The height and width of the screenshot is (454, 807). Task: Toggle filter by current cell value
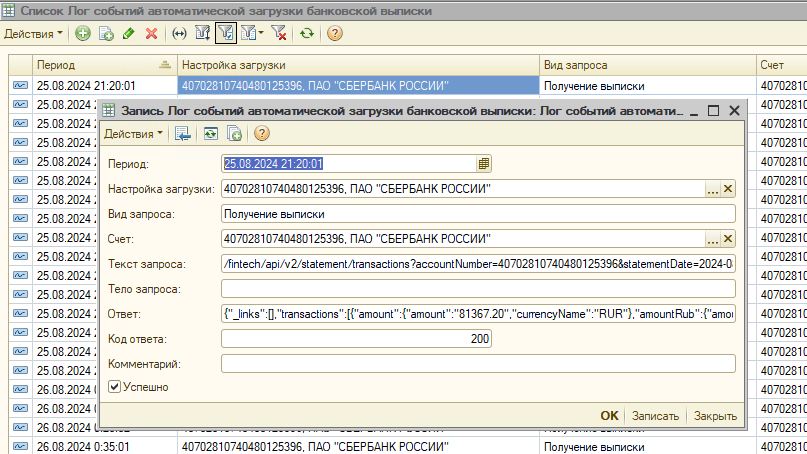tap(225, 33)
